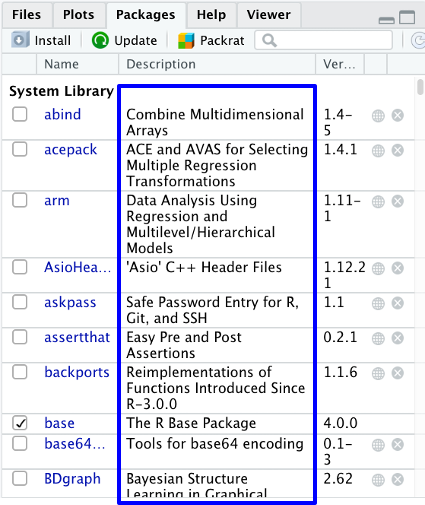Remove assertthat package with X icon
The height and width of the screenshot is (505, 425).
click(x=398, y=338)
